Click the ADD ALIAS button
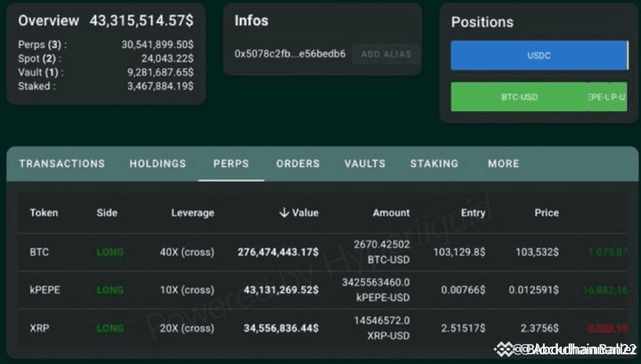The image size is (641, 364). pyautogui.click(x=386, y=54)
